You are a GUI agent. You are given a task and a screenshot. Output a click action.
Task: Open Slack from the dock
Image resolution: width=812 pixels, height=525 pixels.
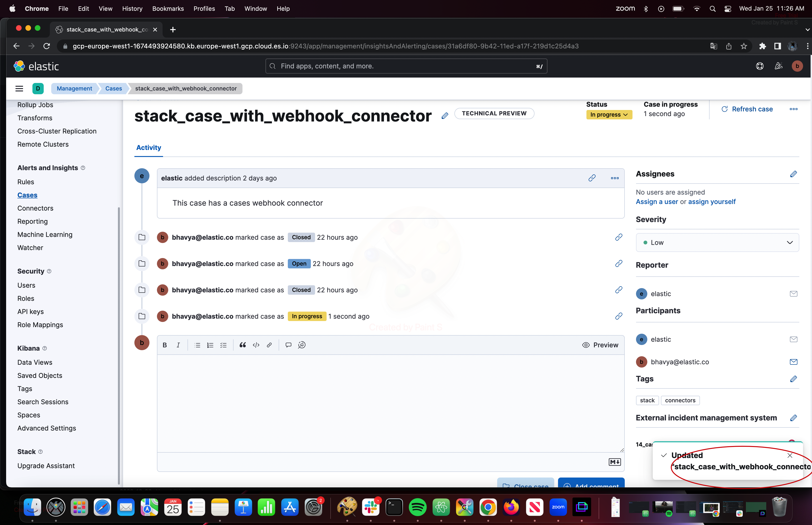pos(371,507)
